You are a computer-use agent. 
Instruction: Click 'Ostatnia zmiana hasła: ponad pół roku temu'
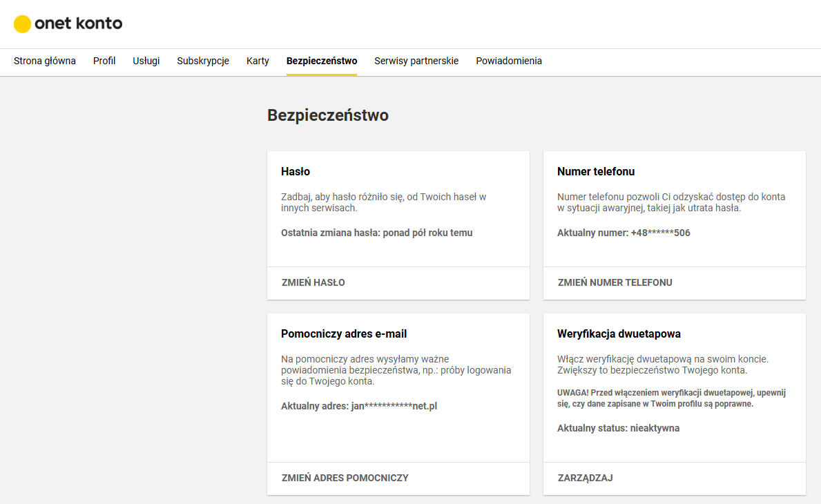coord(376,233)
